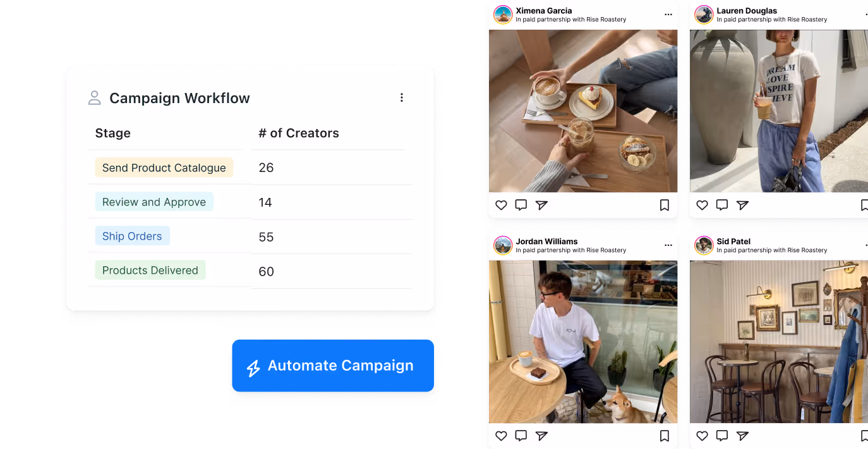This screenshot has height=449, width=868.
Task: Like Jordan Williams' post with heart icon
Action: 501,436
